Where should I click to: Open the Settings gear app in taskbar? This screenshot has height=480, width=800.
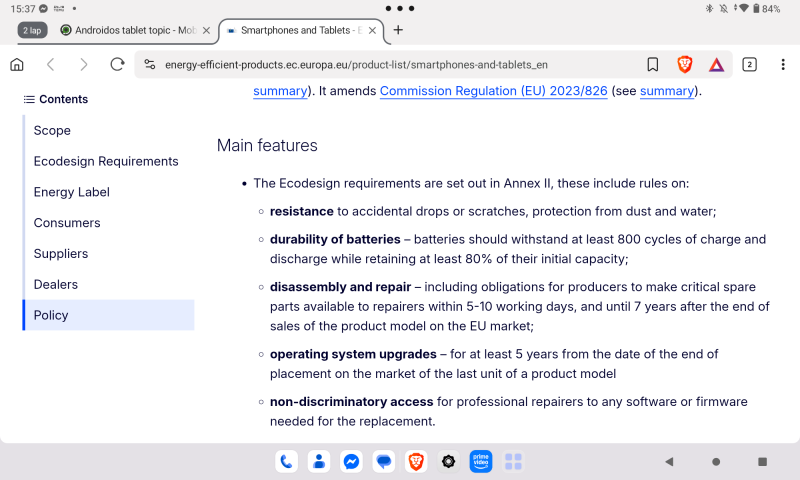(x=448, y=462)
